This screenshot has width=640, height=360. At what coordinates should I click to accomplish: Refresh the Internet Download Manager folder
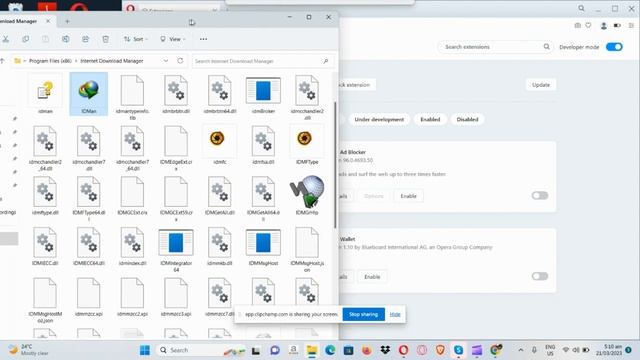coord(180,61)
